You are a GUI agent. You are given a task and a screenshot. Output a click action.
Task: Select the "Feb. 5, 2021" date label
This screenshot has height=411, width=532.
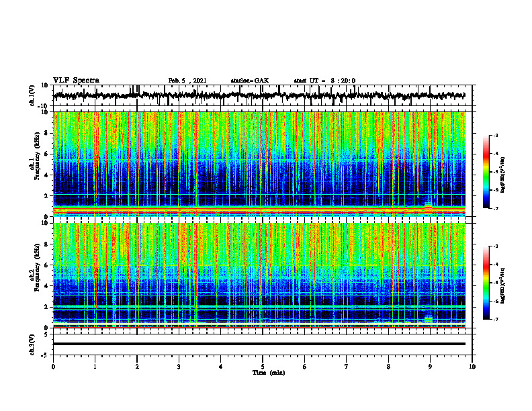187,81
